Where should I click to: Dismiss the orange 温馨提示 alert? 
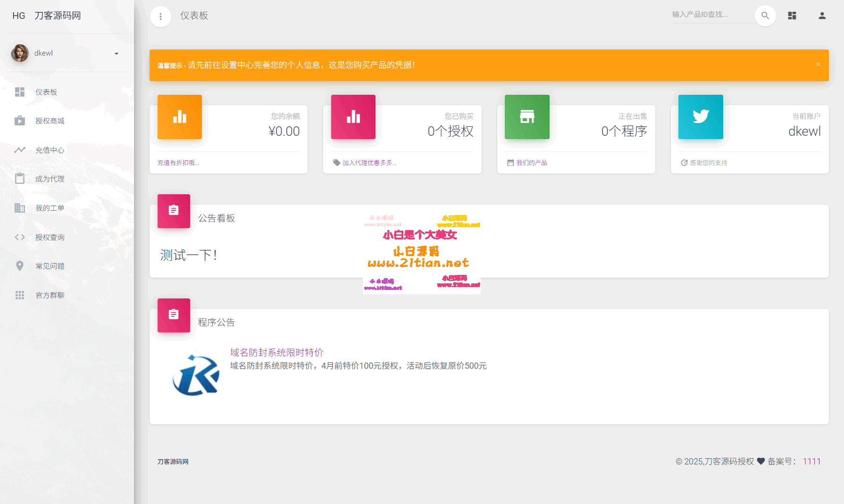coord(819,64)
